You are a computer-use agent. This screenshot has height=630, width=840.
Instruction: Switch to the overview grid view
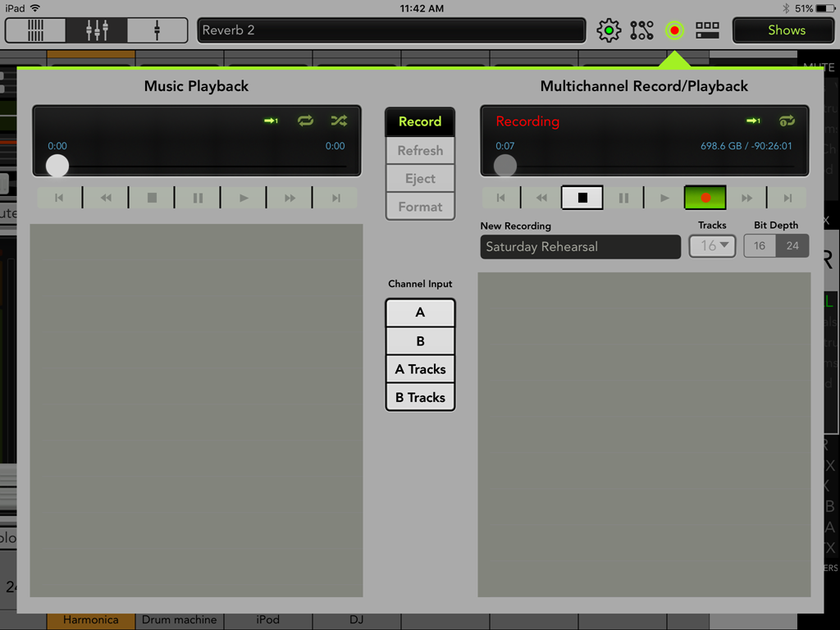tap(36, 30)
